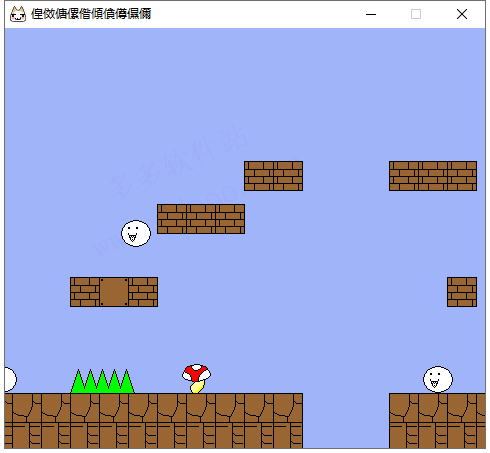Close the game window
Viewport: 490px width, 453px height.
(462, 14)
